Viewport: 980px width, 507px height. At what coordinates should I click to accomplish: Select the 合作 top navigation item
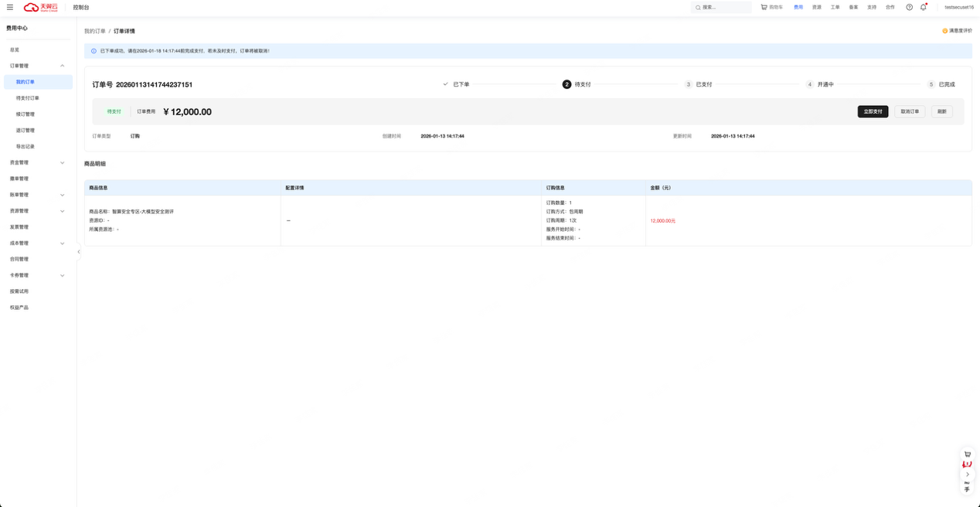coord(890,7)
